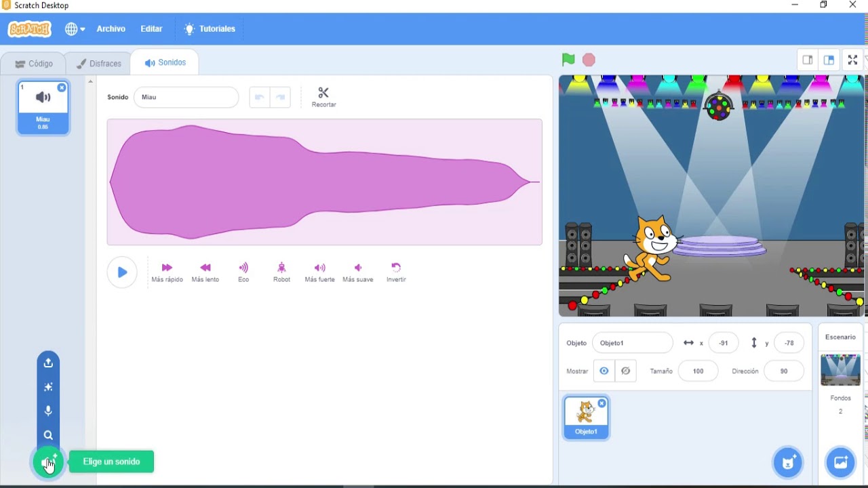868x488 pixels.
Task: Switch to the Disfraces tab
Action: pos(99,64)
